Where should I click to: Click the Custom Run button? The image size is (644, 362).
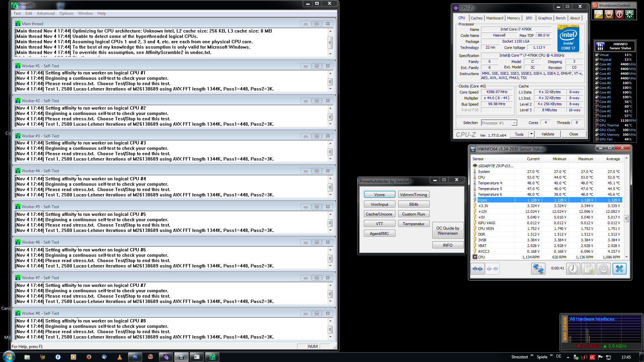click(x=413, y=214)
